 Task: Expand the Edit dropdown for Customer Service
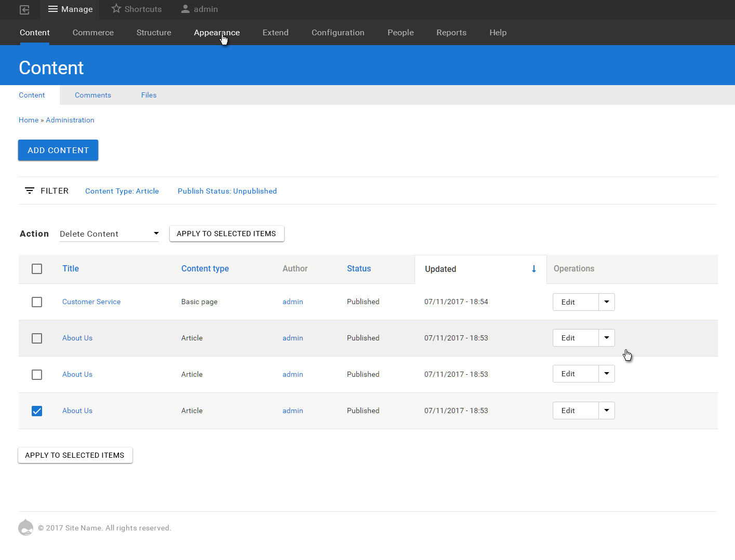point(606,302)
